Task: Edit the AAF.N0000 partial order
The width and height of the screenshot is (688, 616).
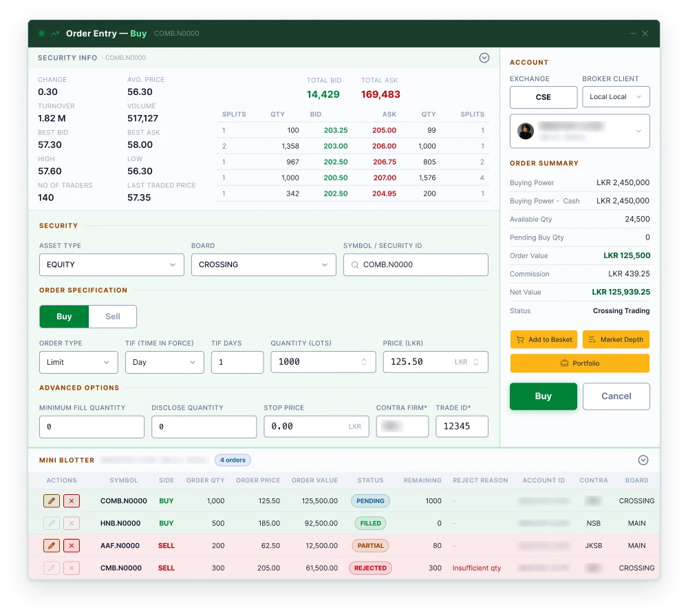Action: point(52,545)
